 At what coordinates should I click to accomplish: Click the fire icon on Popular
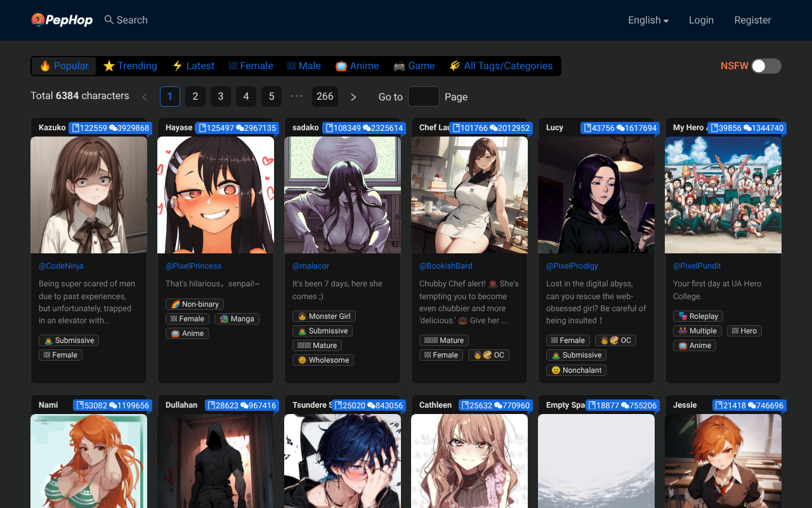click(45, 66)
